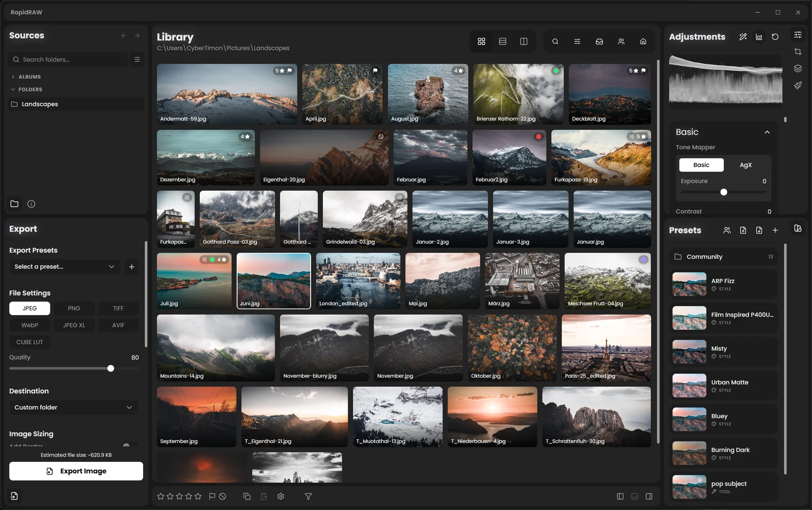Copy settings icon in bottom bar
This screenshot has height=510, width=812.
247,496
